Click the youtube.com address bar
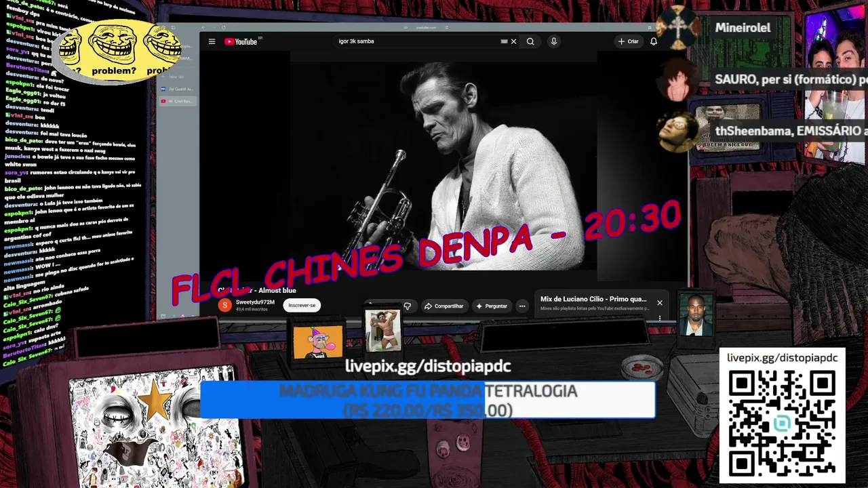Viewport: 868px width, 488px height. (426, 27)
